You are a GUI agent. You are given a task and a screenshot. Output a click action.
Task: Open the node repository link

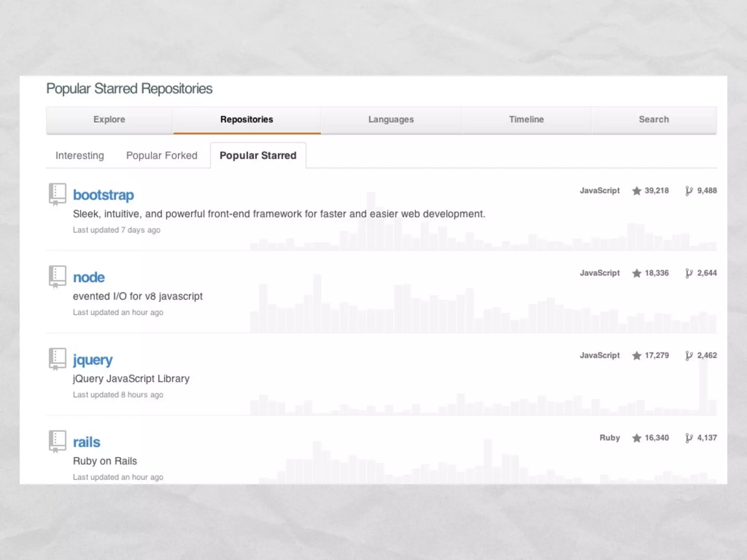(x=89, y=277)
